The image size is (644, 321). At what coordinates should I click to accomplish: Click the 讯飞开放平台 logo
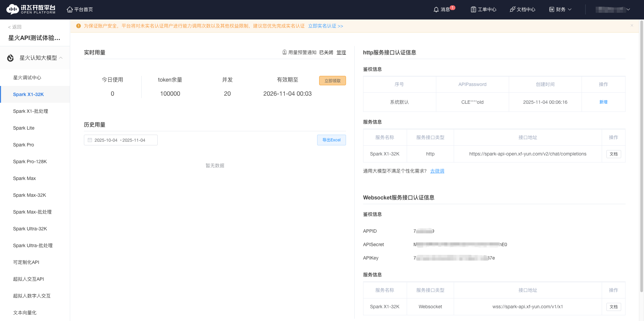(x=30, y=9)
